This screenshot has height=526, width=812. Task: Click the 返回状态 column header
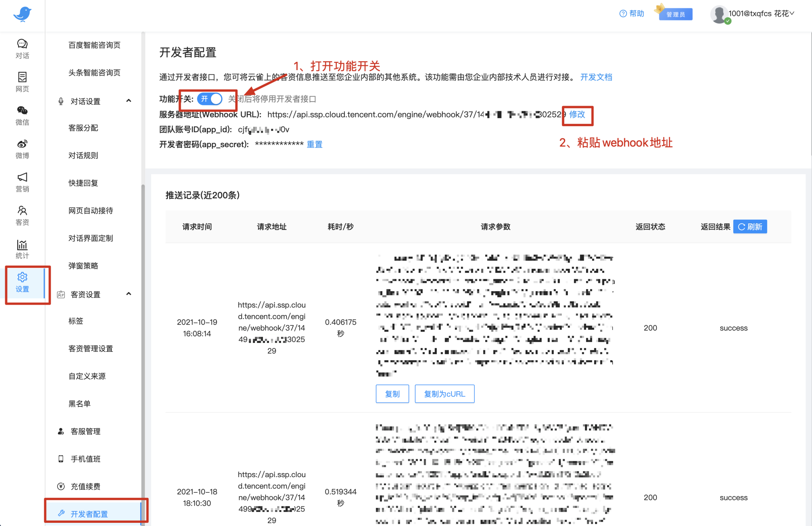click(x=650, y=227)
